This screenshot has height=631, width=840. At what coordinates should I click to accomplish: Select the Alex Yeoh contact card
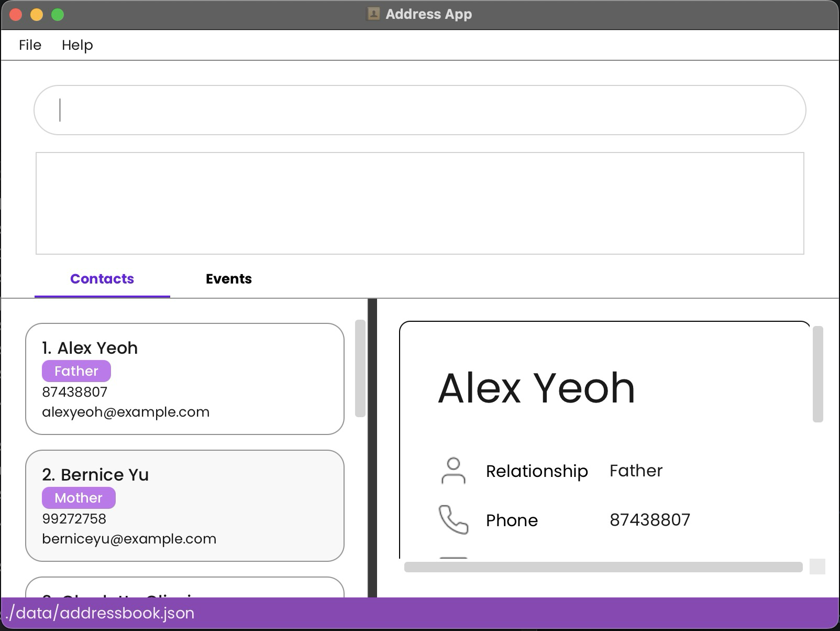coord(185,379)
